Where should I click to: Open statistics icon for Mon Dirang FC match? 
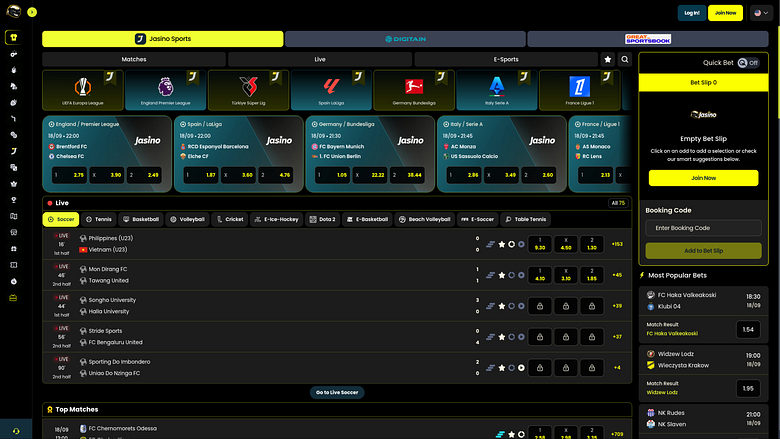[490, 275]
